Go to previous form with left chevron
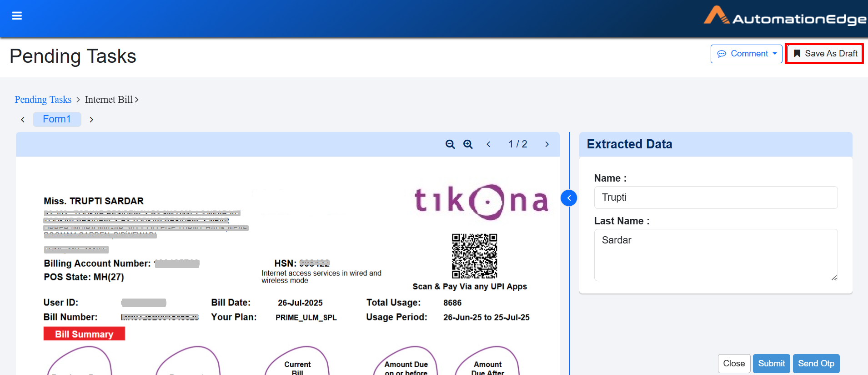This screenshot has width=868, height=375. 23,120
